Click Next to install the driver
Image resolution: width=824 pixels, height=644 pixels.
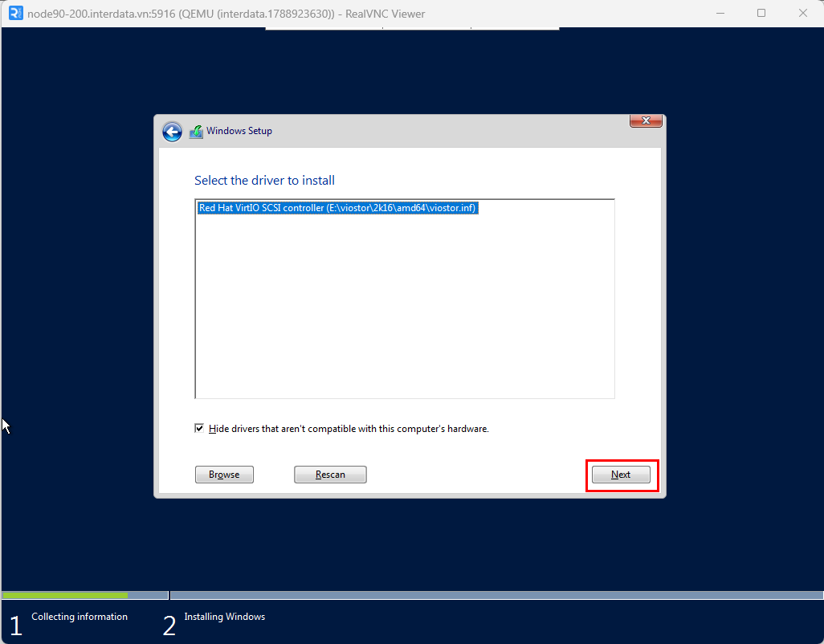coord(621,475)
